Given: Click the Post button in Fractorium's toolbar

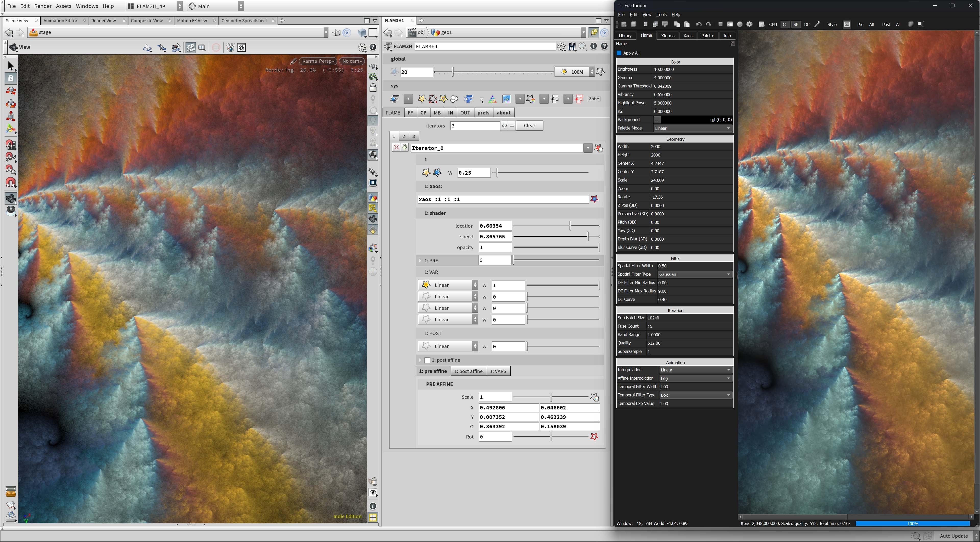Looking at the screenshot, I should [x=886, y=24].
